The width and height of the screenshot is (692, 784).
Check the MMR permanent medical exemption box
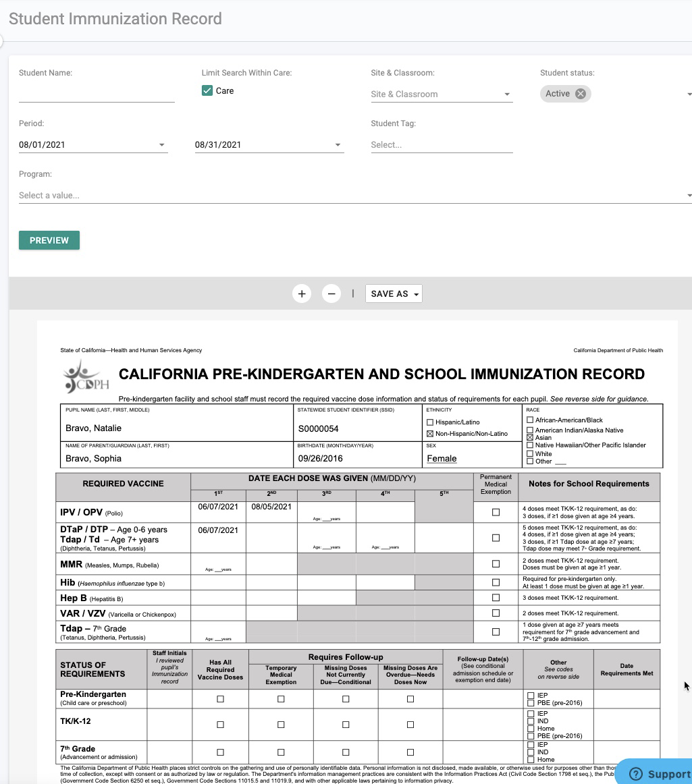click(496, 564)
